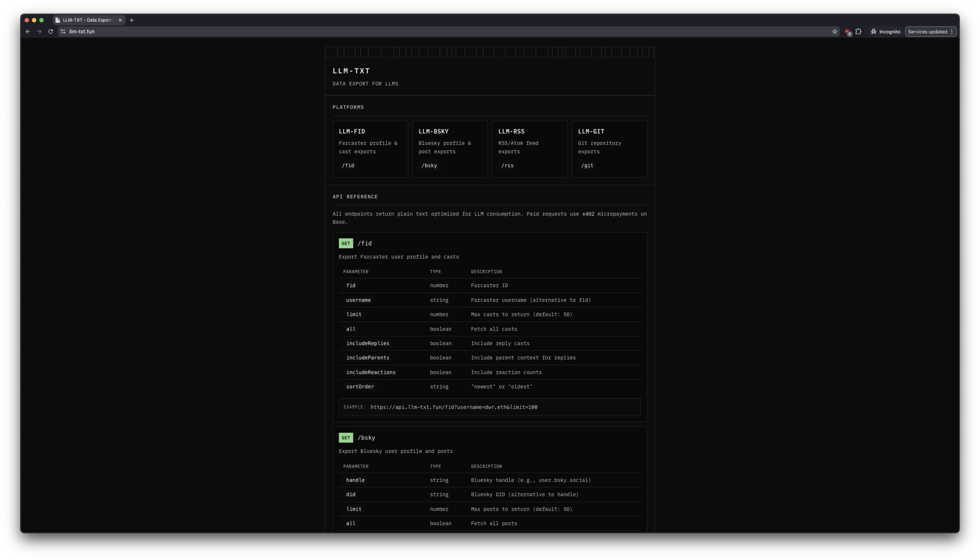Viewport: 980px width, 560px height.
Task: Click the forward navigation arrow
Action: click(x=39, y=32)
